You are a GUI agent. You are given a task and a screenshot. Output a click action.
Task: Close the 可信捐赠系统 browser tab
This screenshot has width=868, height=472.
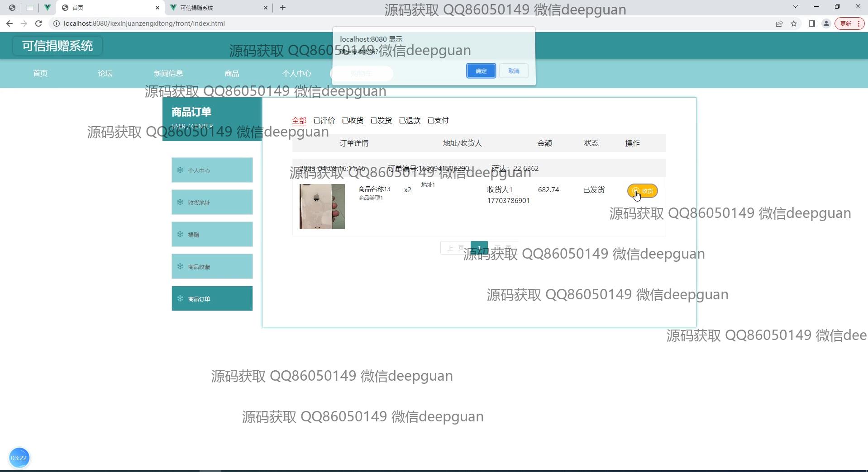(266, 8)
